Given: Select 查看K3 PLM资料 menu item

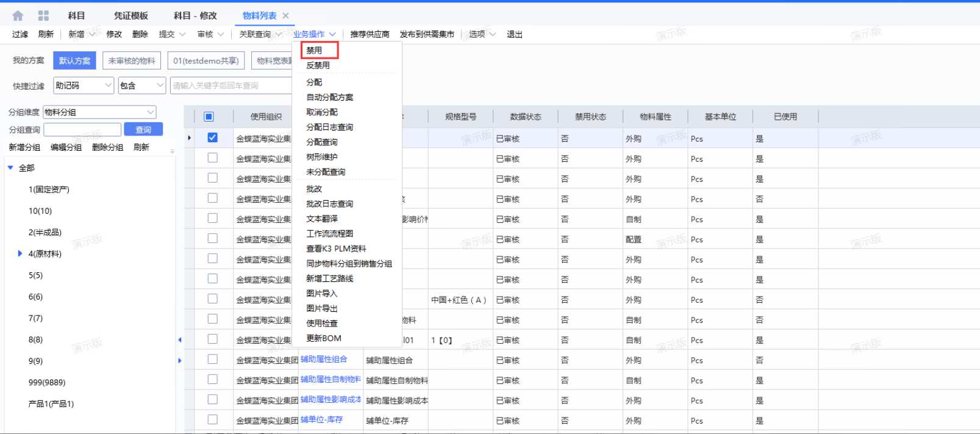Looking at the screenshot, I should coord(336,248).
